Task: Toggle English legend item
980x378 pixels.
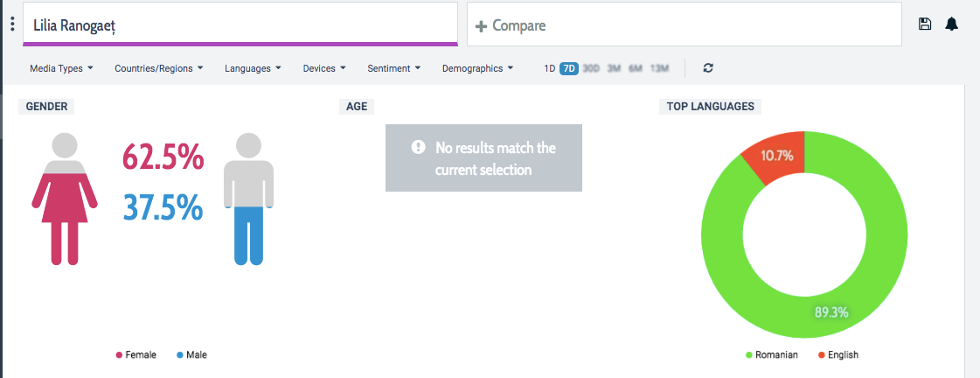Action: 838,355
